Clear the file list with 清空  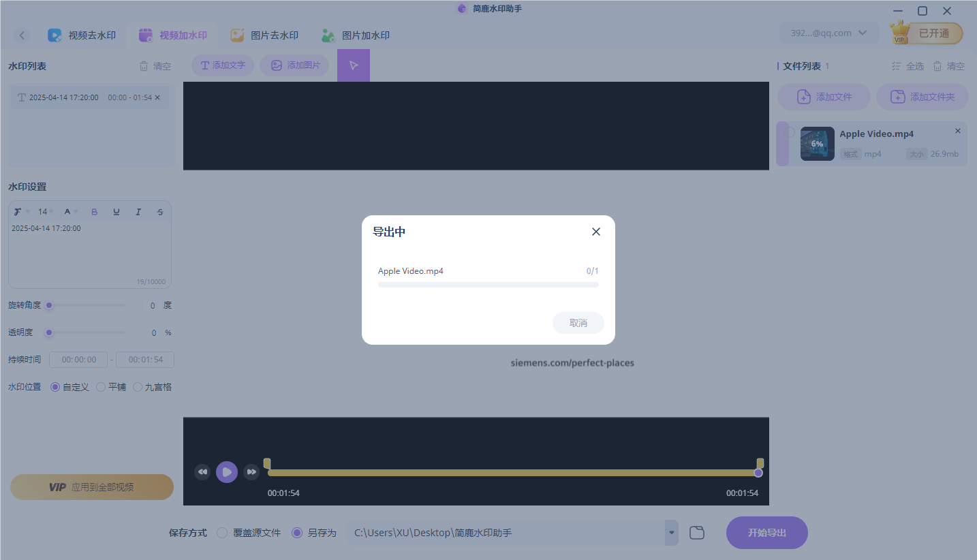[x=948, y=66]
